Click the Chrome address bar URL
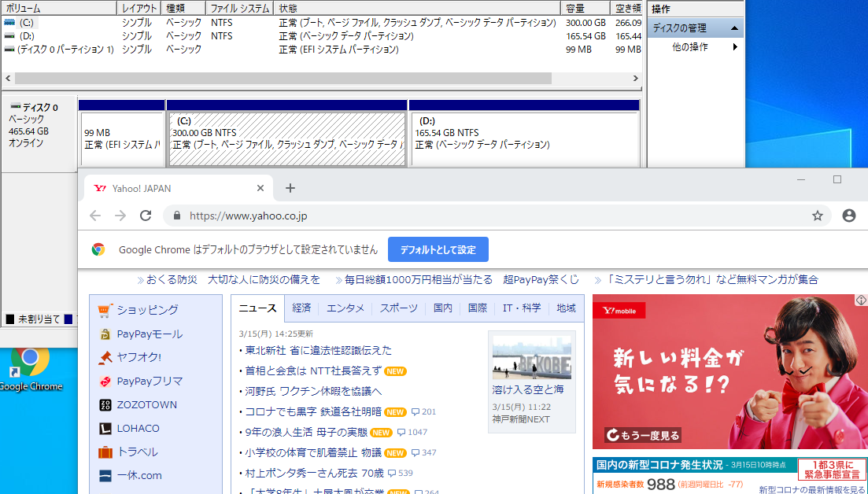The height and width of the screenshot is (494, 868). tap(248, 216)
